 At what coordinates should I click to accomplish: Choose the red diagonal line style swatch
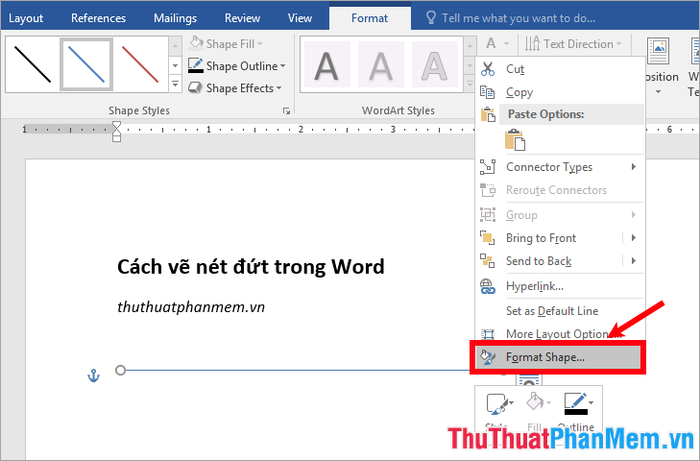tap(140, 65)
